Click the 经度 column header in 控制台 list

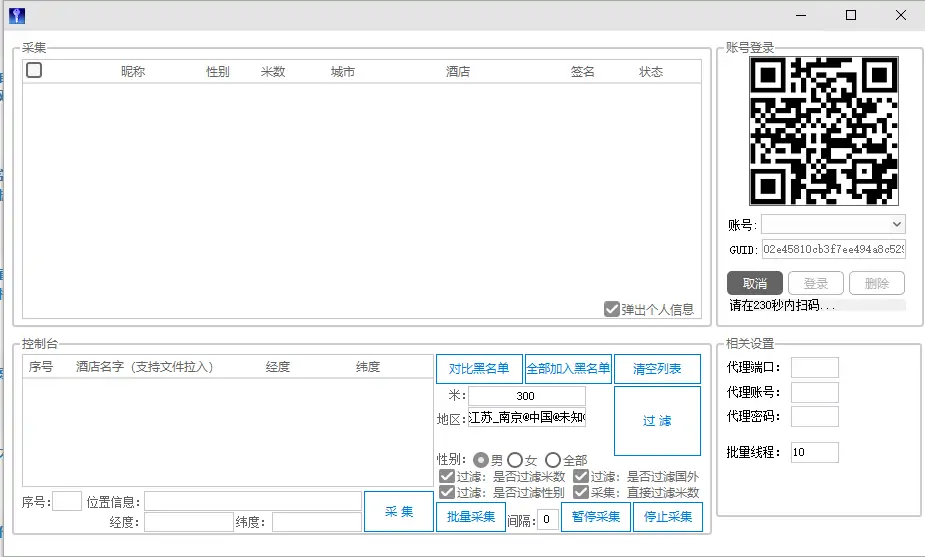(278, 366)
